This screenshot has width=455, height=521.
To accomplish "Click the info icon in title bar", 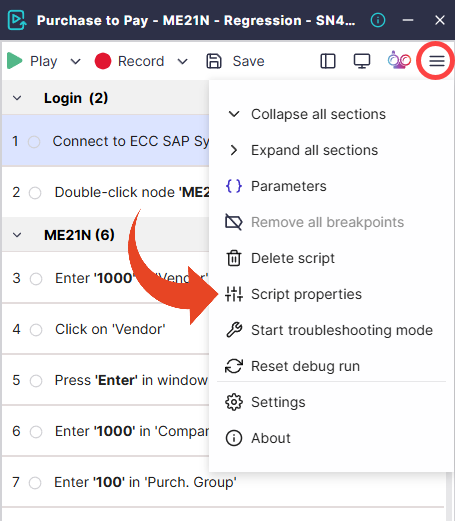I will [x=378, y=20].
